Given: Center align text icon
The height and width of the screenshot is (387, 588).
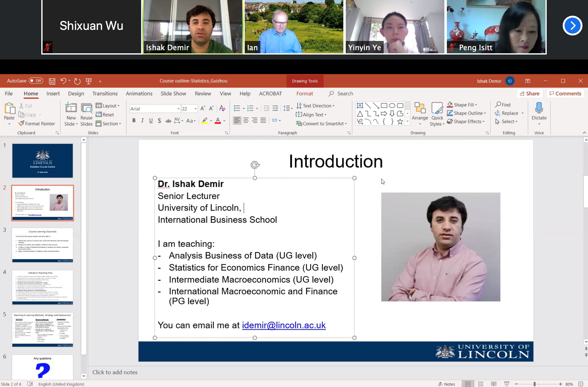Looking at the screenshot, I should [x=246, y=120].
